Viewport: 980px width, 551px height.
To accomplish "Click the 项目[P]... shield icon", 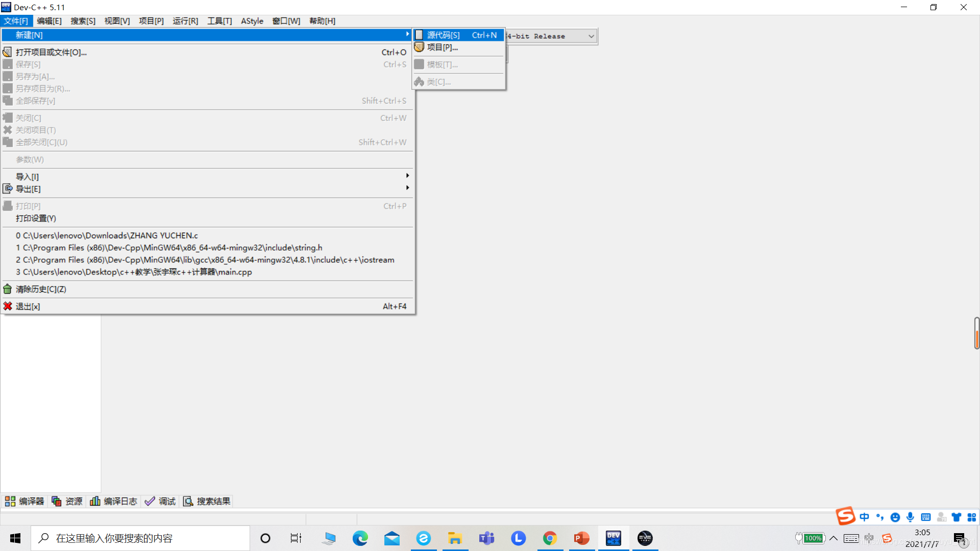I will (x=419, y=47).
